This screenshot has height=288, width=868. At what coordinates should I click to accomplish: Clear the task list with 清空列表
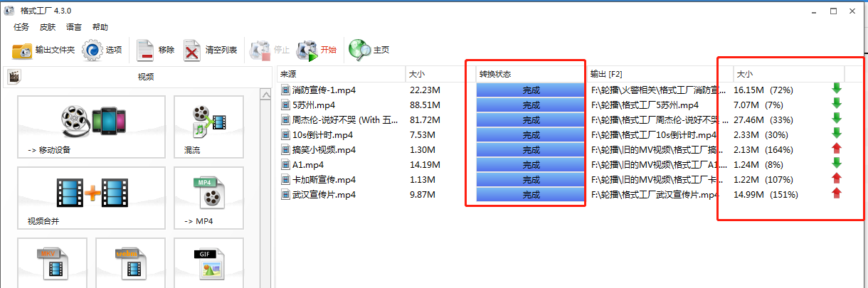210,50
